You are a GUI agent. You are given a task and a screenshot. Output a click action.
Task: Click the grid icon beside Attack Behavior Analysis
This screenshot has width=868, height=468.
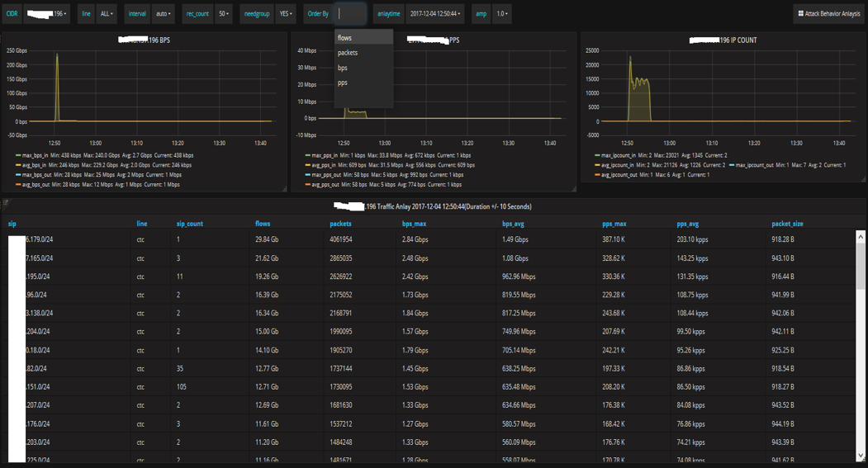coord(800,14)
